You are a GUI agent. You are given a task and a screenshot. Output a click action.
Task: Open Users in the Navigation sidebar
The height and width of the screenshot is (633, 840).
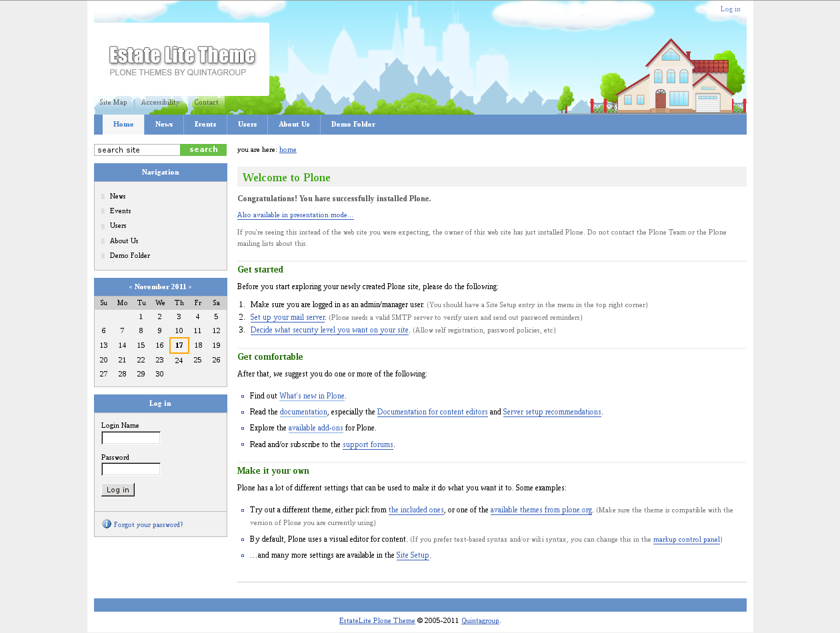[x=118, y=226]
